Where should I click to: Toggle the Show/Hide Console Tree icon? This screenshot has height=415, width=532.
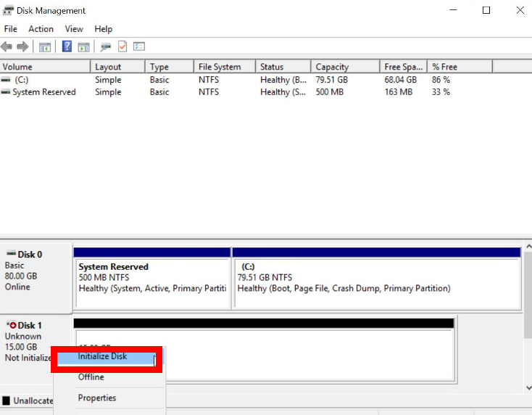(x=45, y=46)
